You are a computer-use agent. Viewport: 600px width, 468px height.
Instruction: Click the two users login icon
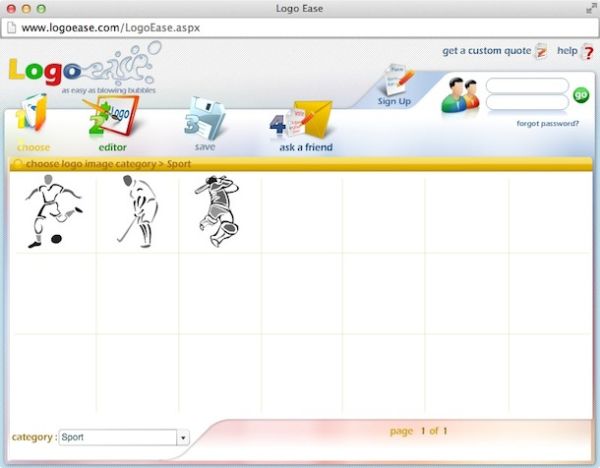point(460,95)
